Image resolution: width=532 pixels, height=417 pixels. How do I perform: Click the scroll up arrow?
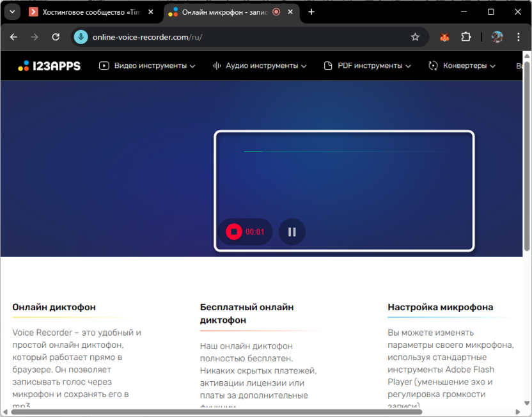(527, 56)
